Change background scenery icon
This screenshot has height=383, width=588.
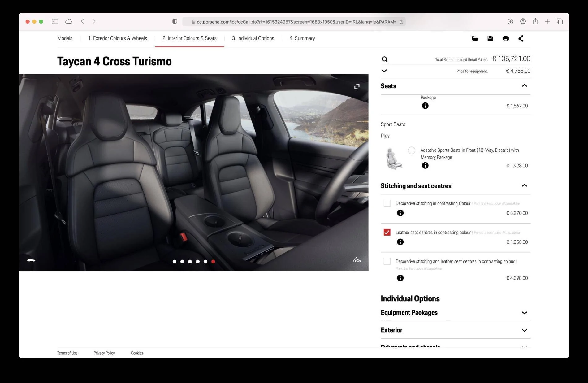tap(357, 260)
